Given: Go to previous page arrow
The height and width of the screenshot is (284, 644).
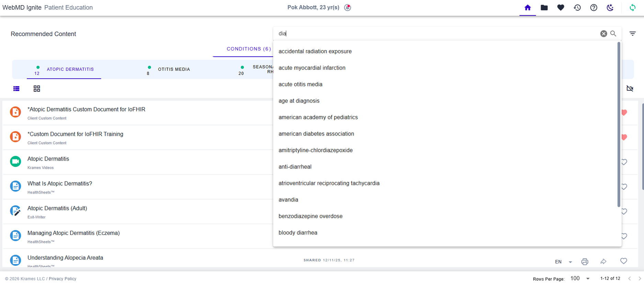Looking at the screenshot, I should [x=630, y=279].
